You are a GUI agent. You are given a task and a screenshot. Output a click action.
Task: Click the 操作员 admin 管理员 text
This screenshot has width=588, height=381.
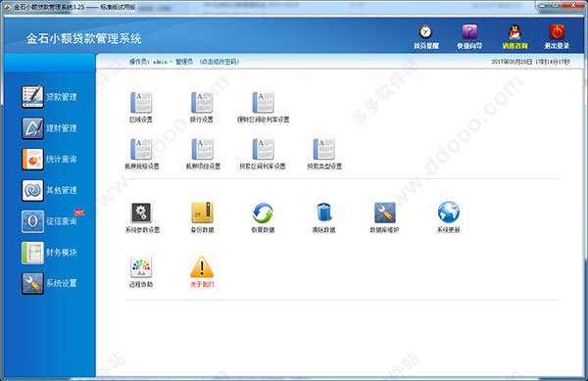point(161,62)
